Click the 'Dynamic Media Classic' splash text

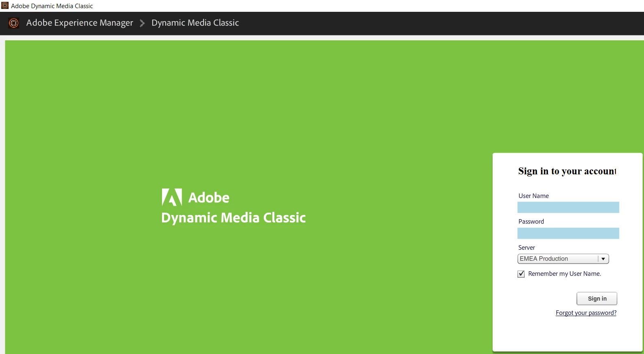[x=233, y=218]
